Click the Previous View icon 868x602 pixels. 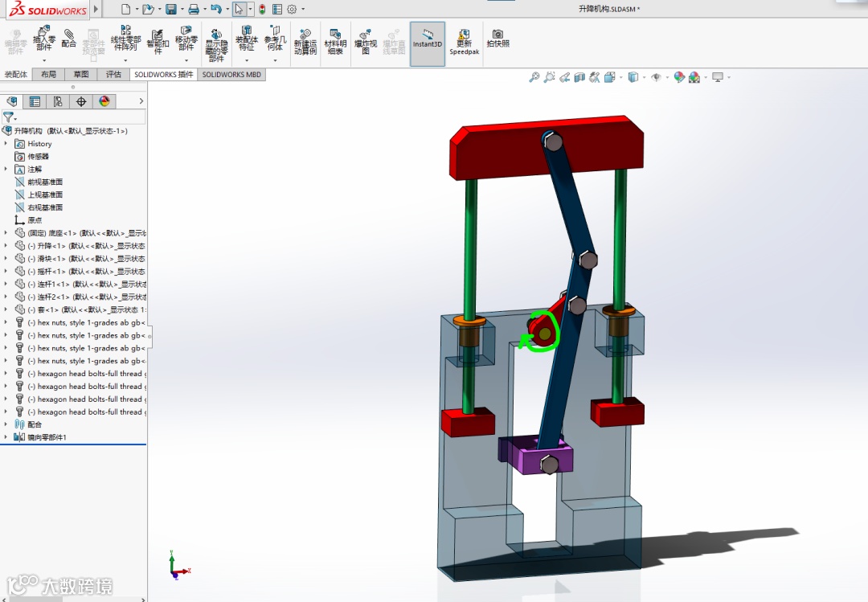click(565, 77)
